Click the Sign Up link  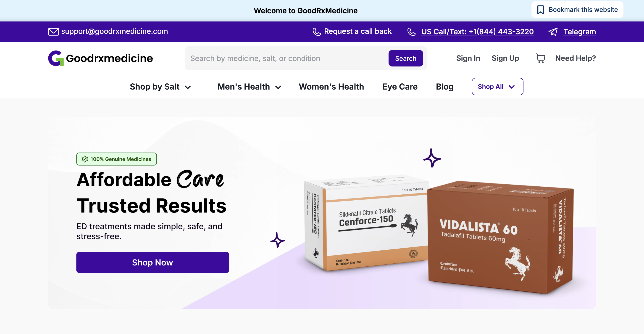[x=505, y=58]
